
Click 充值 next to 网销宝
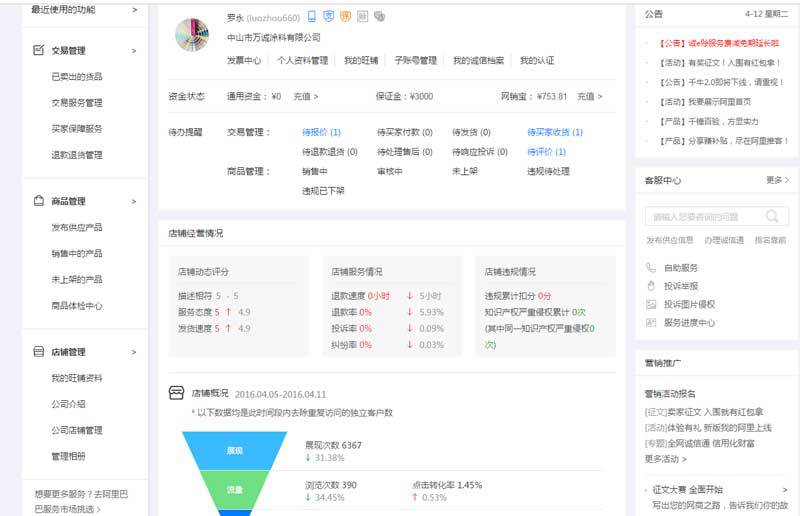(x=590, y=96)
